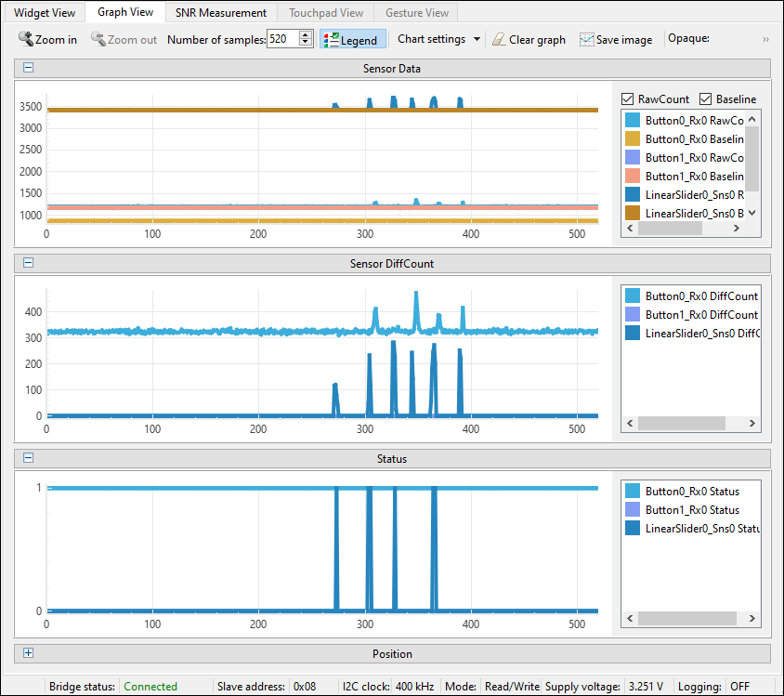Click the Sensor Data legend horizontal scrollbar thumb
The width and height of the screenshot is (784, 696).
(670, 228)
